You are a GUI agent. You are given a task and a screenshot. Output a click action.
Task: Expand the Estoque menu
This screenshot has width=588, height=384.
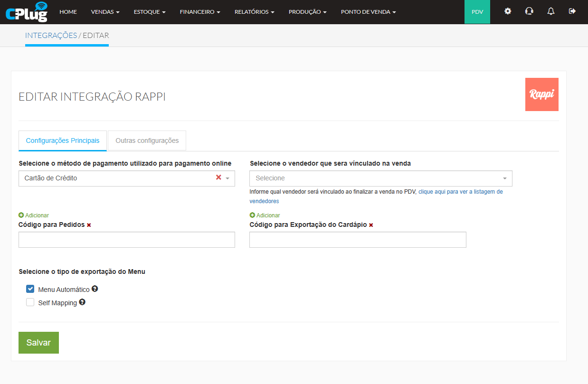pyautogui.click(x=150, y=12)
